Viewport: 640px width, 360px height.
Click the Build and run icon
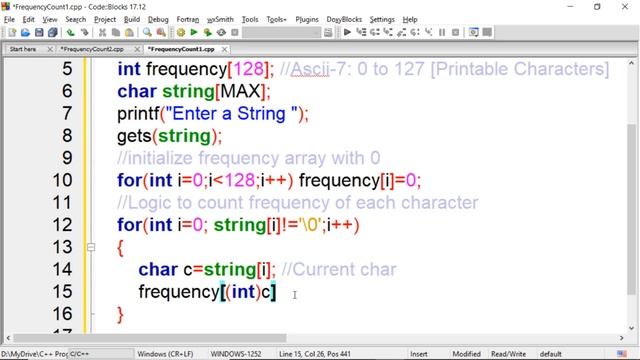(207, 32)
